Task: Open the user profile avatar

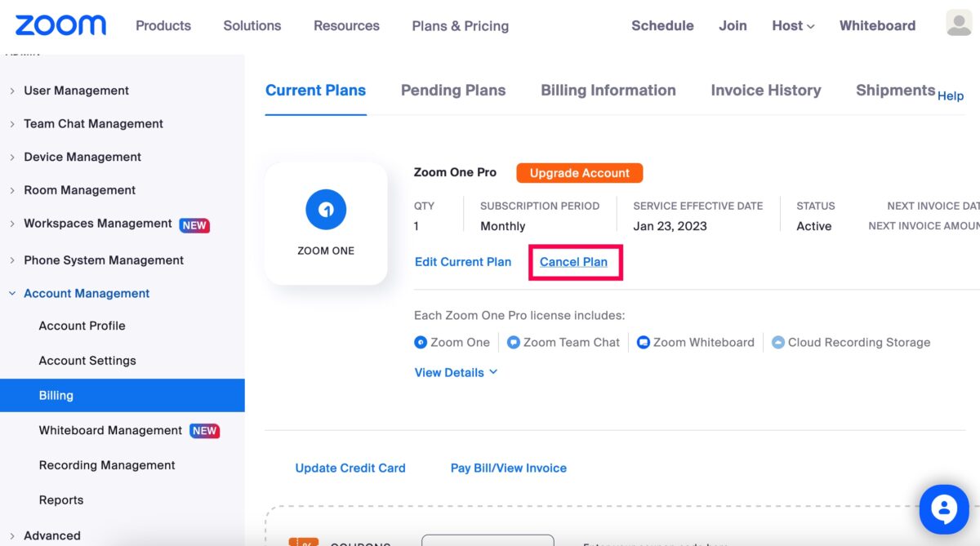Action: click(x=959, y=23)
